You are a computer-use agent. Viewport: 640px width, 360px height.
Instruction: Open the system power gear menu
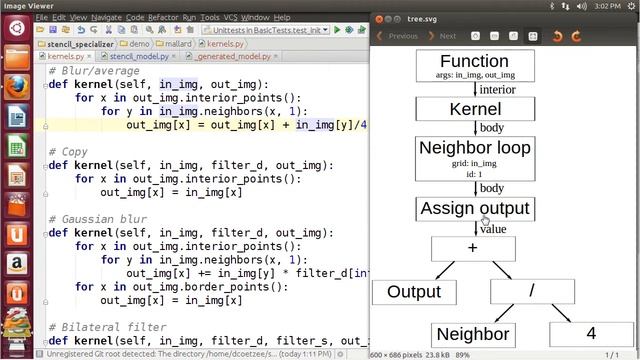(x=632, y=6)
